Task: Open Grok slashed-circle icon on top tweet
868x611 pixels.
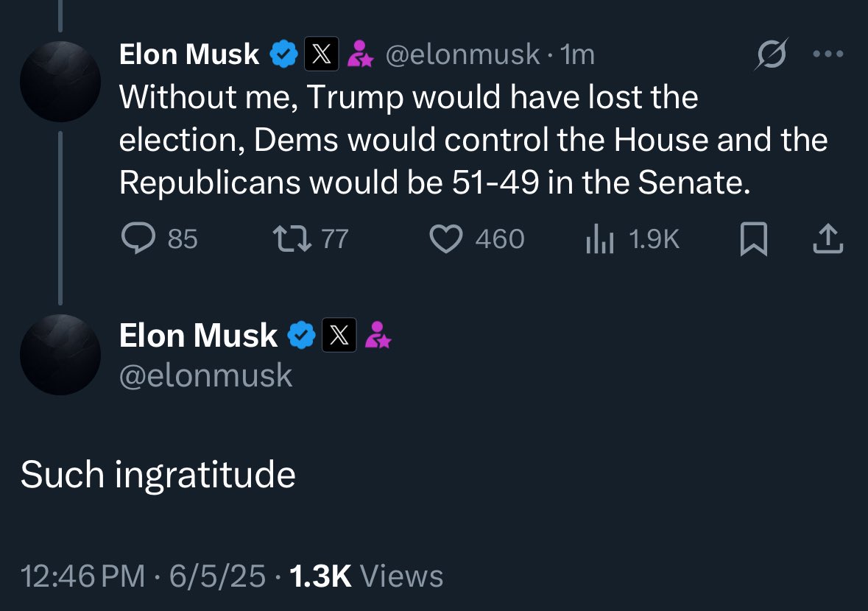Action: pos(771,54)
